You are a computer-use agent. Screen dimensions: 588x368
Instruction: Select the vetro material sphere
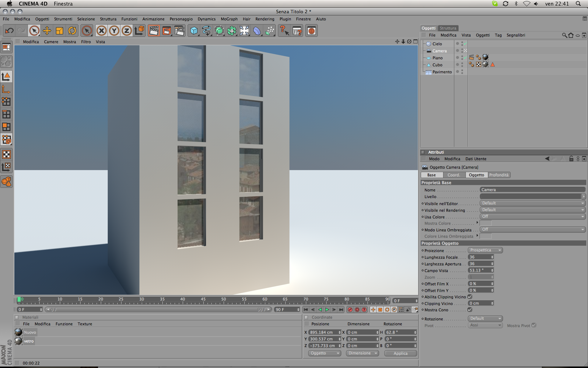pos(19,341)
